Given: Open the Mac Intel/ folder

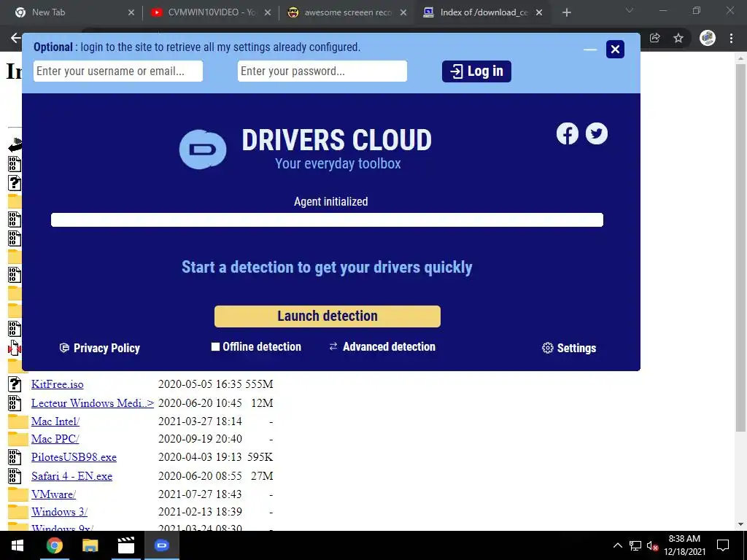Looking at the screenshot, I should tap(55, 421).
